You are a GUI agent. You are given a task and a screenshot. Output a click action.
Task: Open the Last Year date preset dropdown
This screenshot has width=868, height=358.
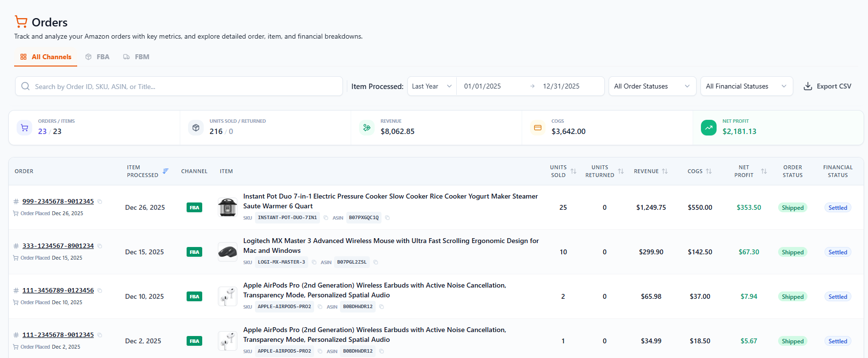432,86
